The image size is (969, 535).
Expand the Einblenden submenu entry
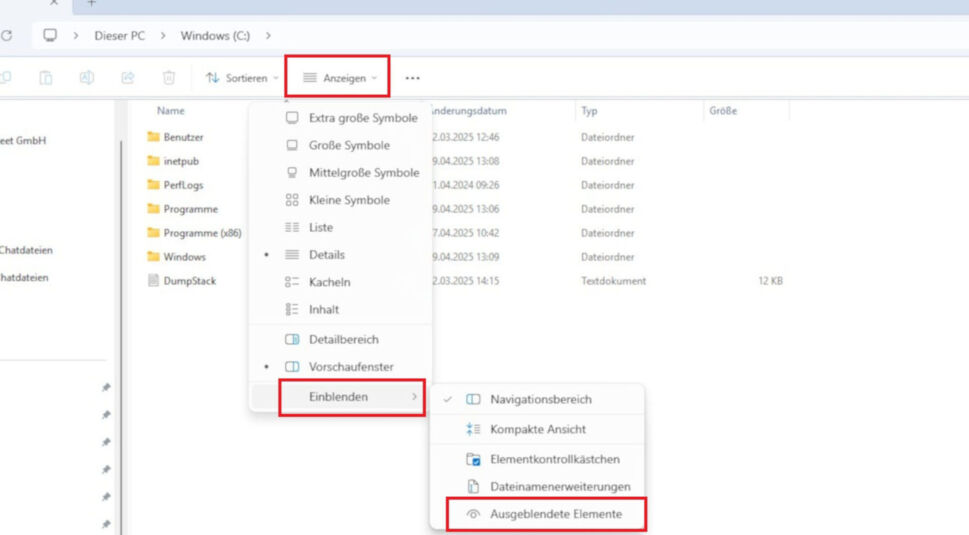pos(350,397)
